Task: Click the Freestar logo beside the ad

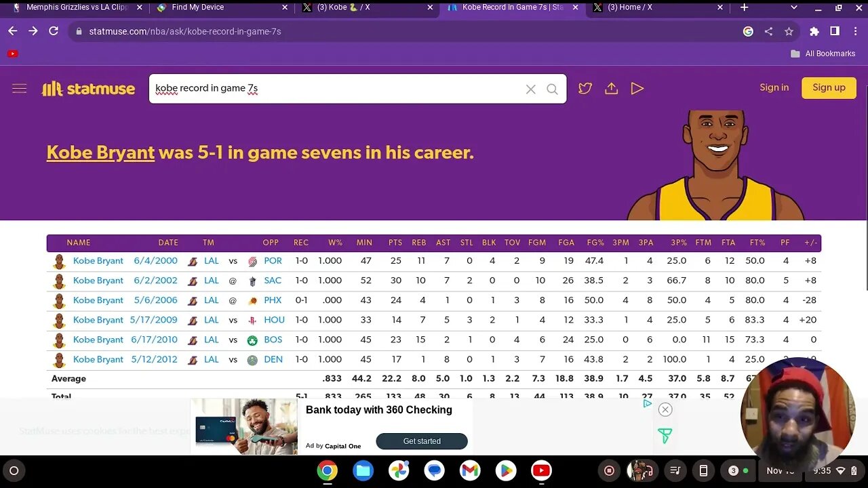Action: tap(665, 436)
